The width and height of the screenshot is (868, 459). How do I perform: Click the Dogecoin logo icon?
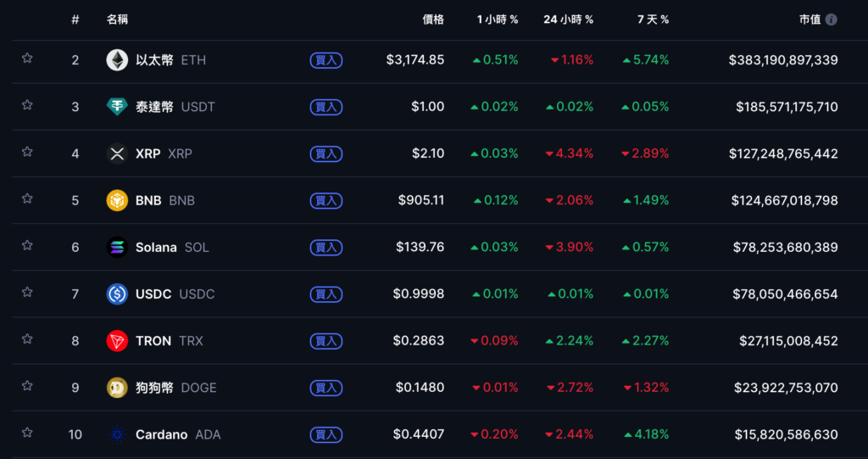[117, 387]
